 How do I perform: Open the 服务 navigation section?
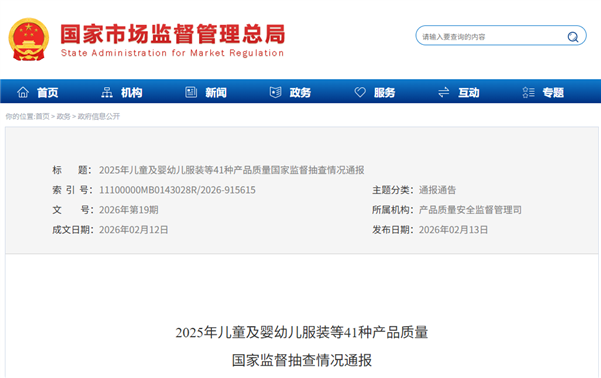(384, 92)
